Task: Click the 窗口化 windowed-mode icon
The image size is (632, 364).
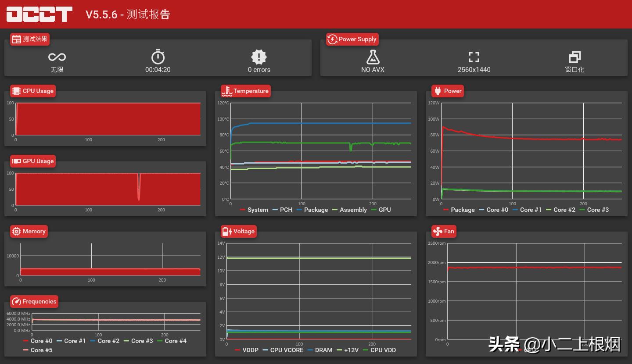Action: click(x=575, y=57)
